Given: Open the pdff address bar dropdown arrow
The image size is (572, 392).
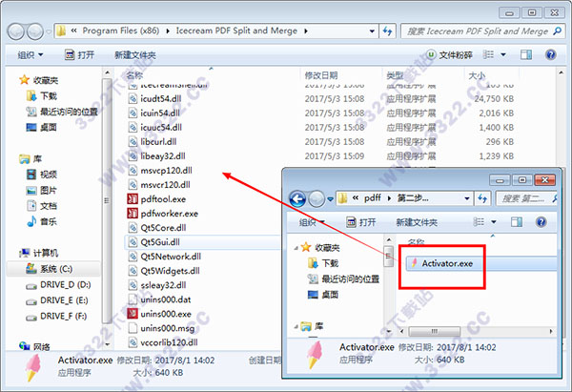Looking at the screenshot, I should point(467,198).
